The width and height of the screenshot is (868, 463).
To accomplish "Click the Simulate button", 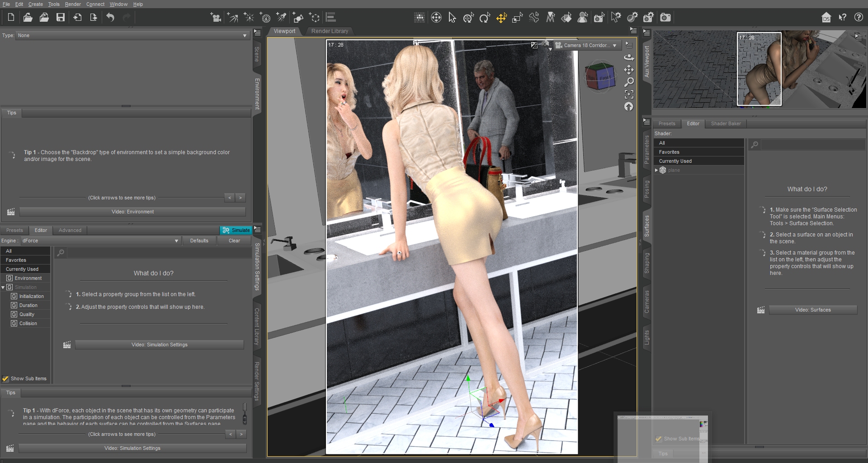I will click(236, 230).
